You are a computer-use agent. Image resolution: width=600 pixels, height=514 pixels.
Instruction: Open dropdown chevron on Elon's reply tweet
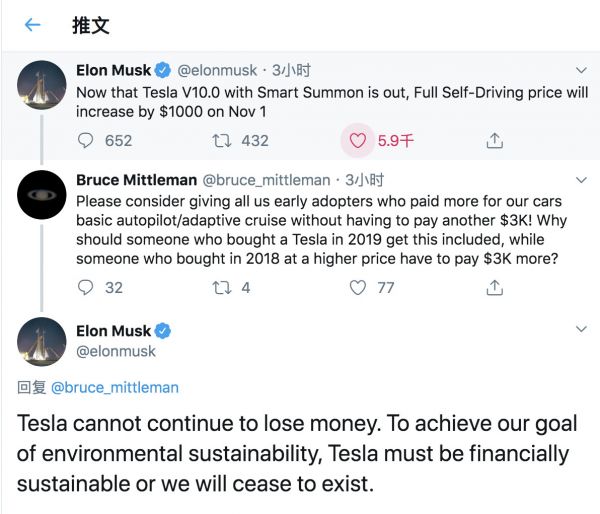click(582, 329)
